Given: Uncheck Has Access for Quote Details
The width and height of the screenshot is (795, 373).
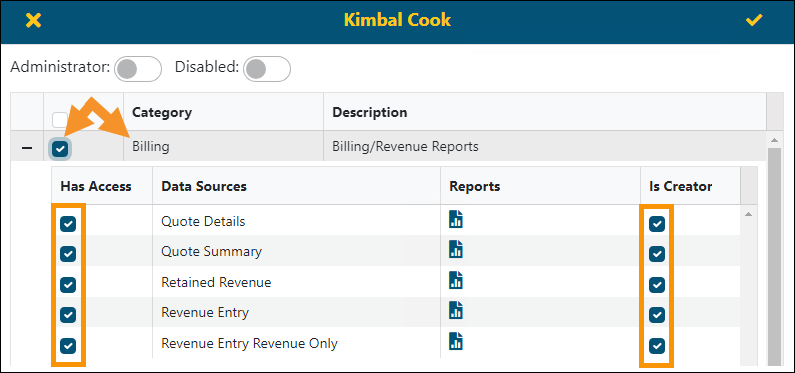Looking at the screenshot, I should pyautogui.click(x=68, y=223).
